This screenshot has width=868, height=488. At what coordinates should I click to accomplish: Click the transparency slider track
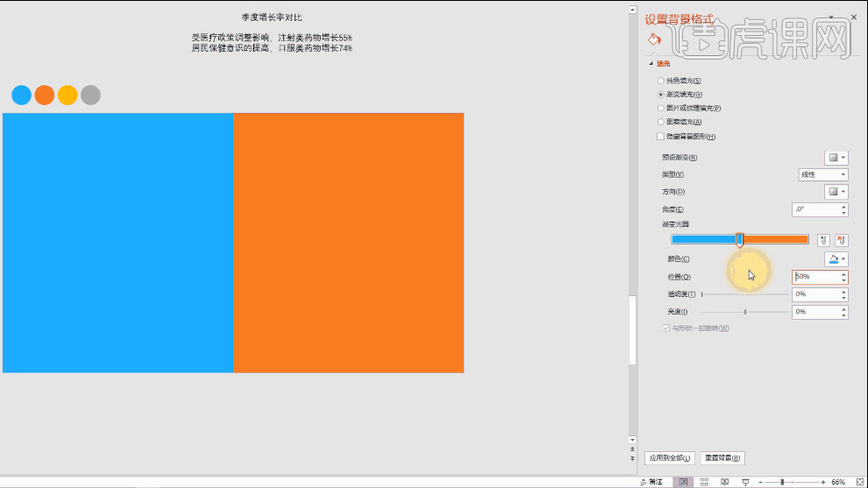click(745, 294)
